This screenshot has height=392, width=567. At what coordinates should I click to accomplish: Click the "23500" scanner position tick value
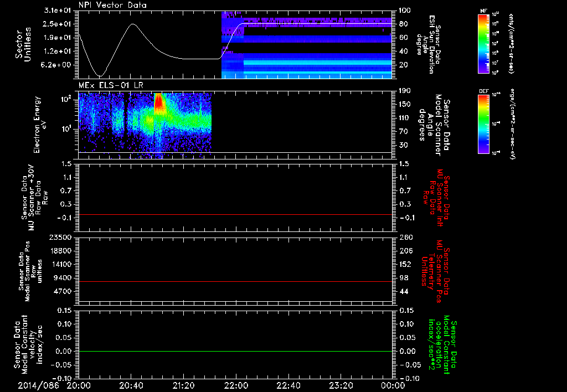click(x=60, y=238)
